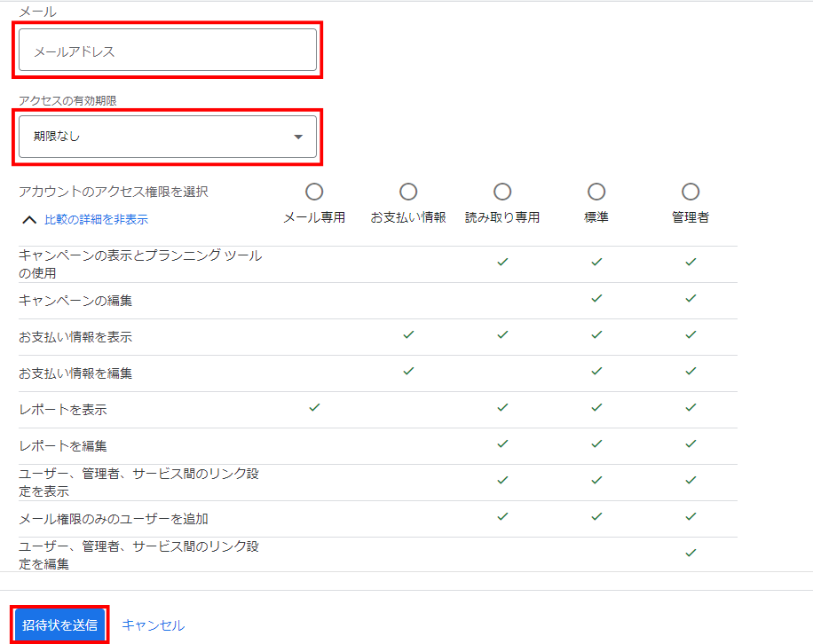Click the お支払い情報を表示 row label
This screenshot has height=644, width=813.
click(75, 337)
